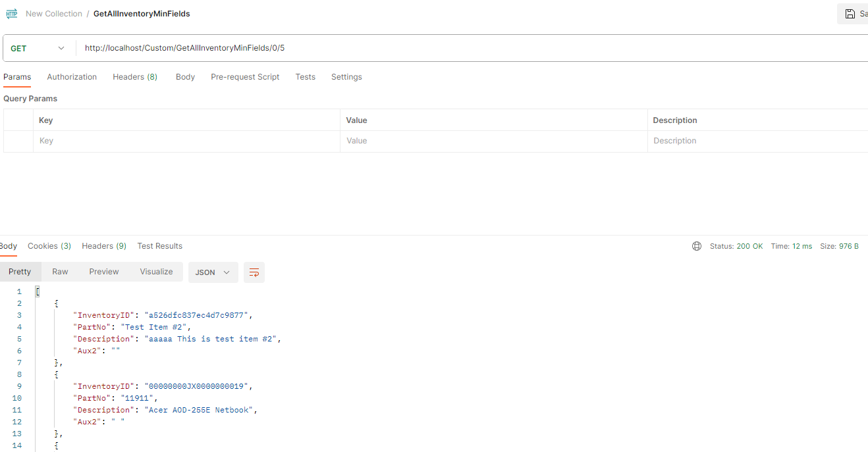Switch response view to Raw

tap(60, 272)
